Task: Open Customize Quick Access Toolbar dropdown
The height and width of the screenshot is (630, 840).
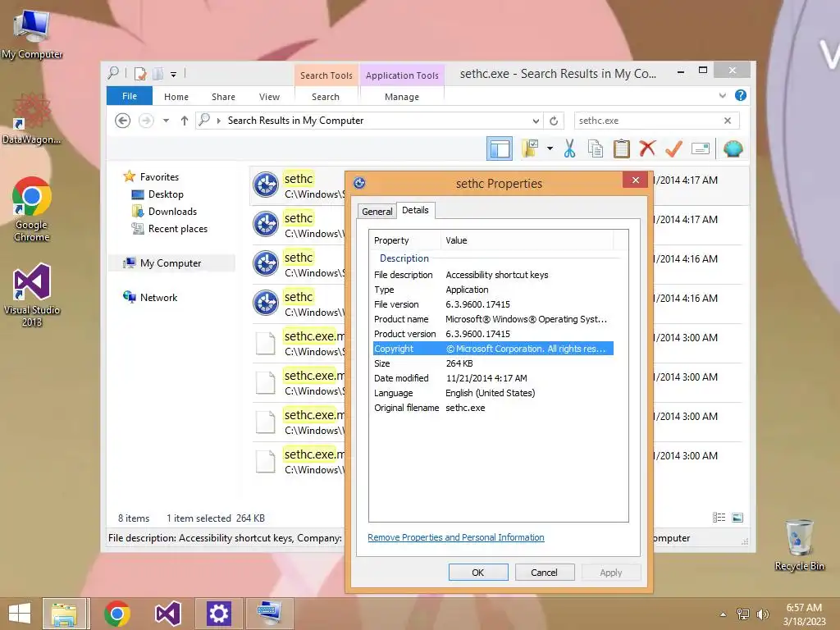Action: click(174, 74)
